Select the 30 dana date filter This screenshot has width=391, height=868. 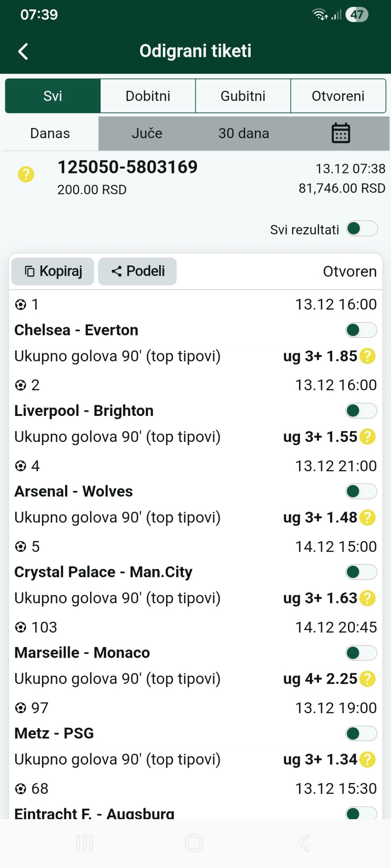[x=244, y=133]
